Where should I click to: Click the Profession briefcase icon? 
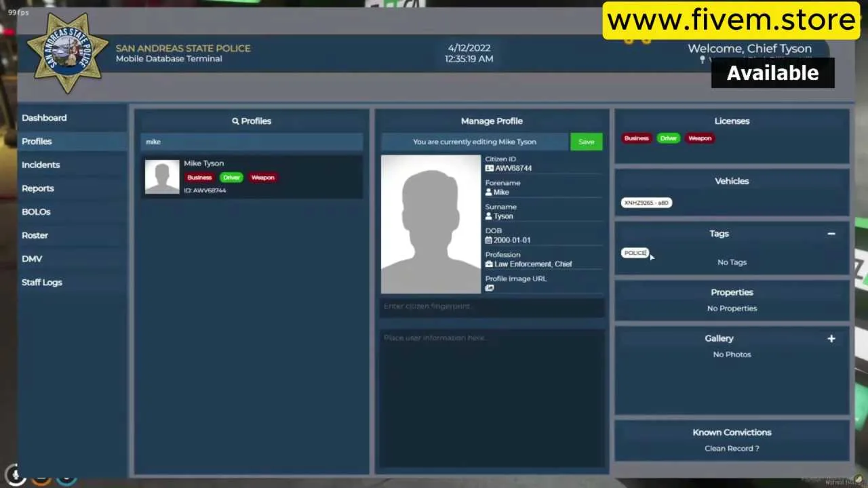[490, 264]
